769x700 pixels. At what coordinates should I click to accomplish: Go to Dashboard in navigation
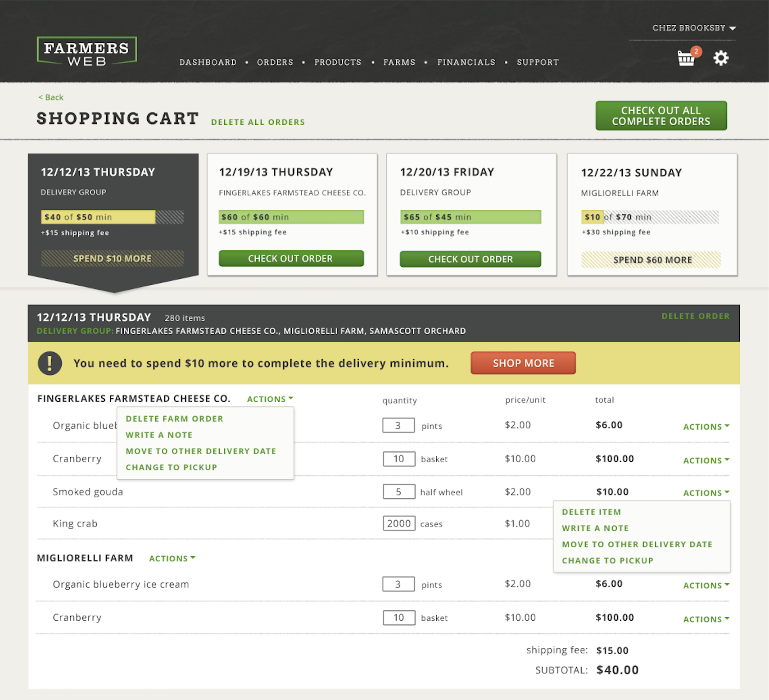pos(208,62)
